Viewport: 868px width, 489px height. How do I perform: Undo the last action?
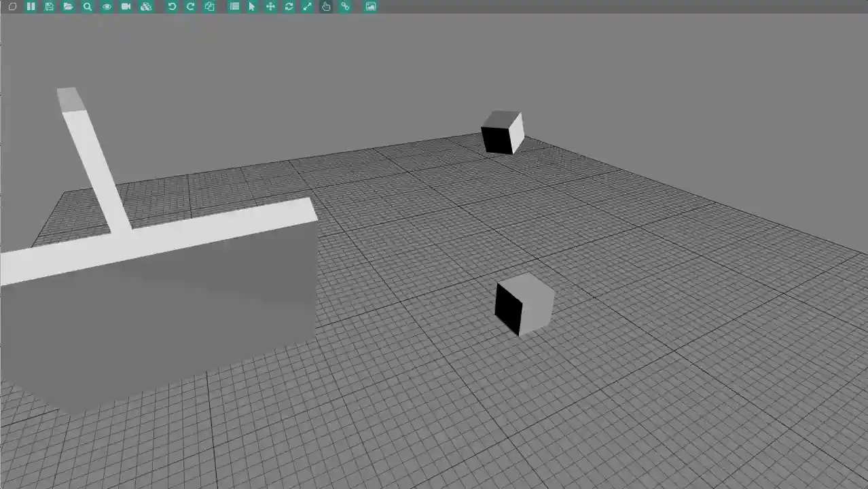(172, 6)
